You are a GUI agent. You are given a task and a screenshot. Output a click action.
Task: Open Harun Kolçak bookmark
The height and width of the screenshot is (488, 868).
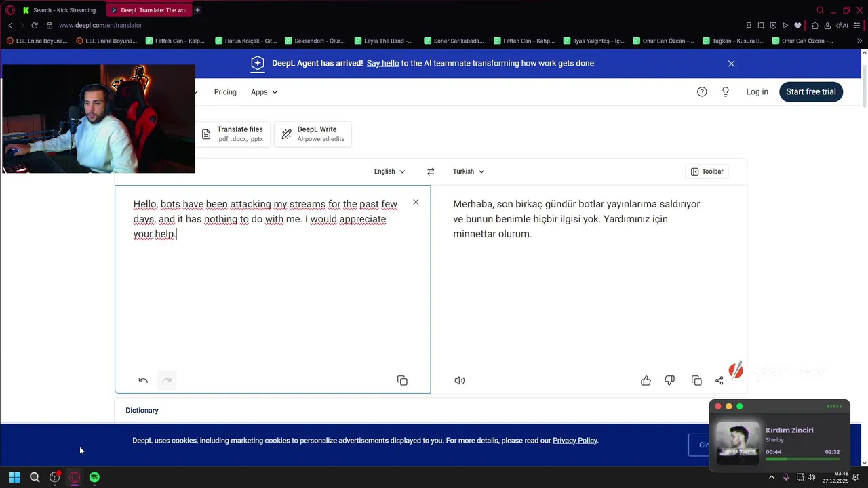(245, 41)
